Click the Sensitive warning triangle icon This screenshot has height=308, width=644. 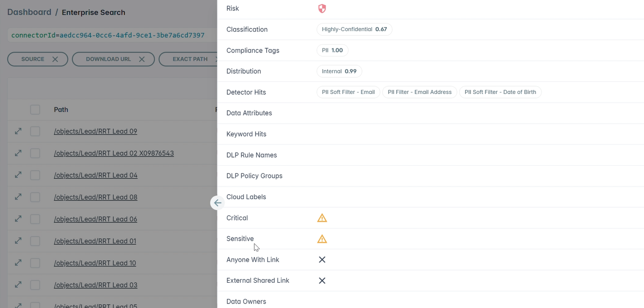pos(322,239)
